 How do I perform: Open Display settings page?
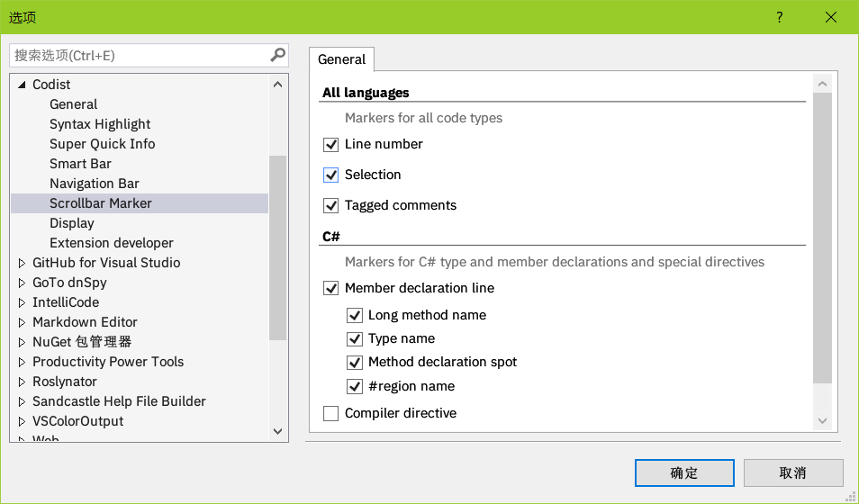72,223
